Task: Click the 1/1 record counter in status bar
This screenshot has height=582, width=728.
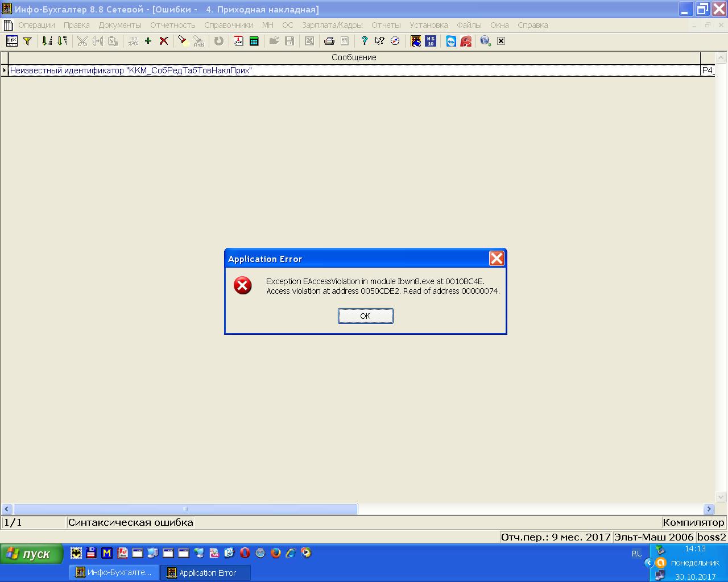Action: click(13, 522)
